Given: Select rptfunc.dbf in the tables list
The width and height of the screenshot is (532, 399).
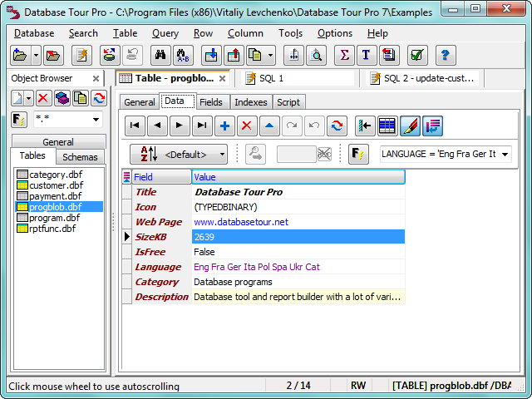Looking at the screenshot, I should tap(52, 229).
